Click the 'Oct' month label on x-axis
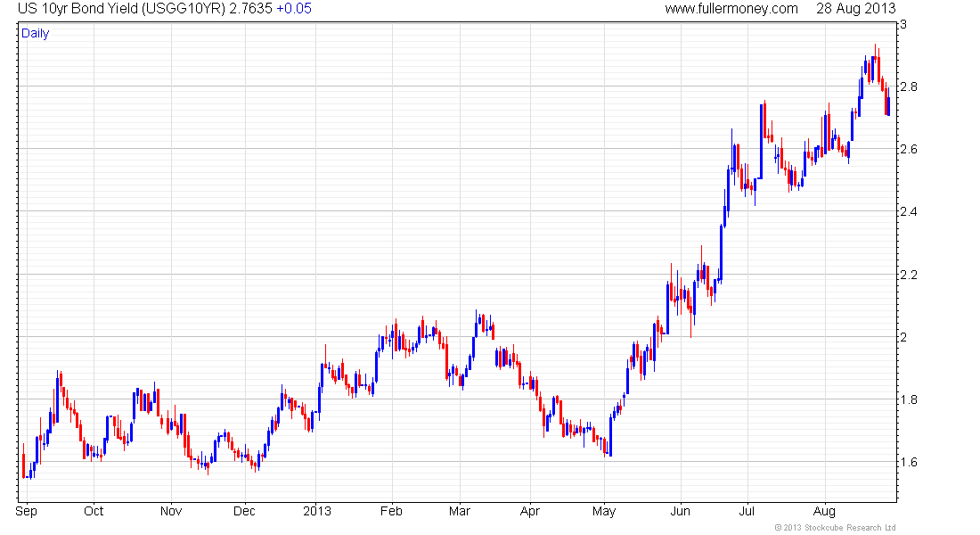This screenshot has width=980, height=535. point(94,511)
